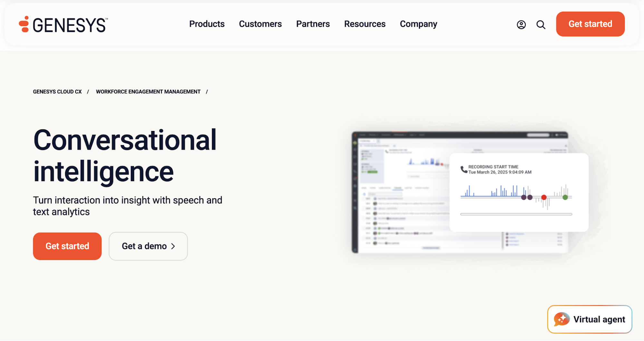
Task: Click the Get a demo button
Action: [148, 246]
